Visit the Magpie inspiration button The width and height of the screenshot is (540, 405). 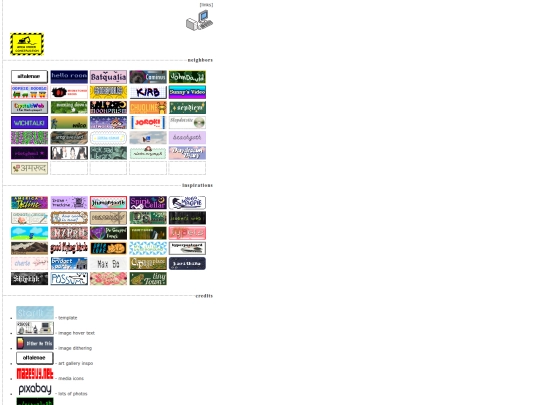[187, 202]
